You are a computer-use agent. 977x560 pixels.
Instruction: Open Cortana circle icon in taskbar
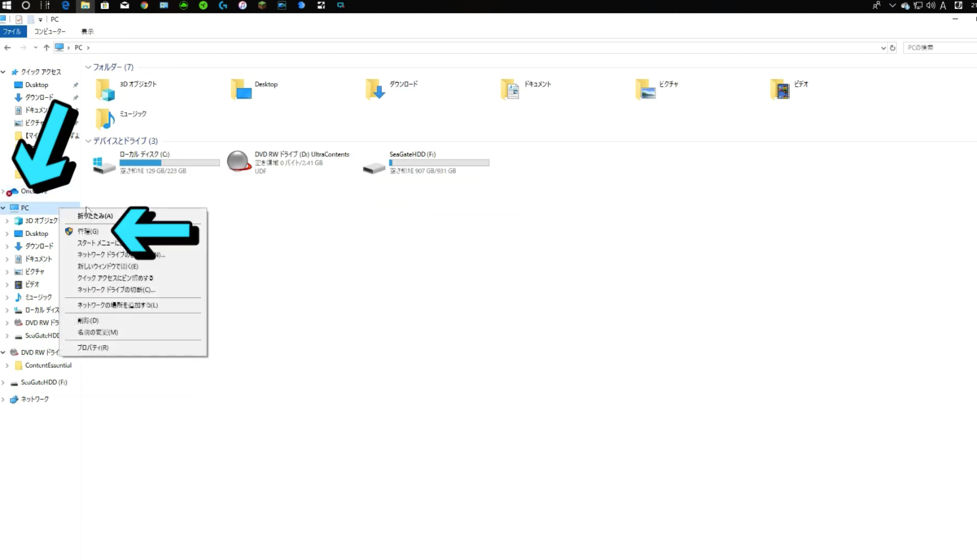click(x=26, y=5)
